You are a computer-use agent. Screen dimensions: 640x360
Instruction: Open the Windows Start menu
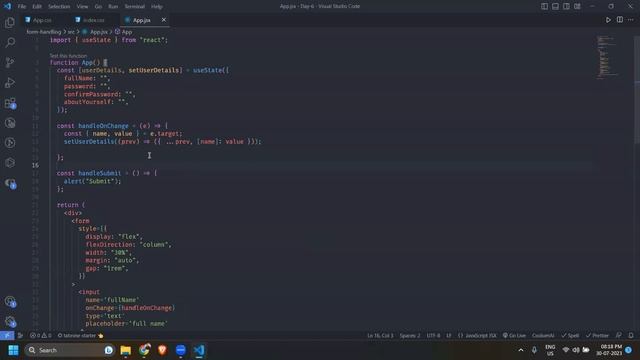coord(13,350)
